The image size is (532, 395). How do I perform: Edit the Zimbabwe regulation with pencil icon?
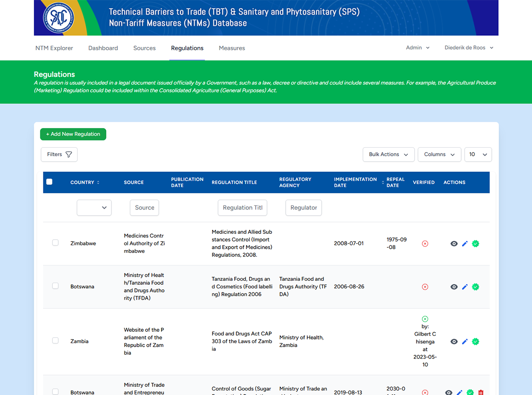click(x=465, y=244)
